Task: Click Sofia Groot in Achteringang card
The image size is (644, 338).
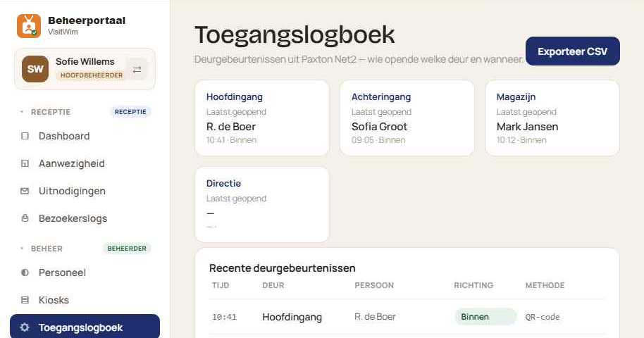Action: pyautogui.click(x=380, y=127)
